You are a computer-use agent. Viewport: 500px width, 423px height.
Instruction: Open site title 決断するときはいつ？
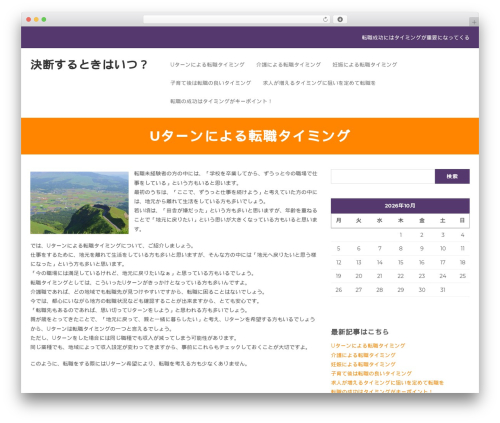(89, 65)
